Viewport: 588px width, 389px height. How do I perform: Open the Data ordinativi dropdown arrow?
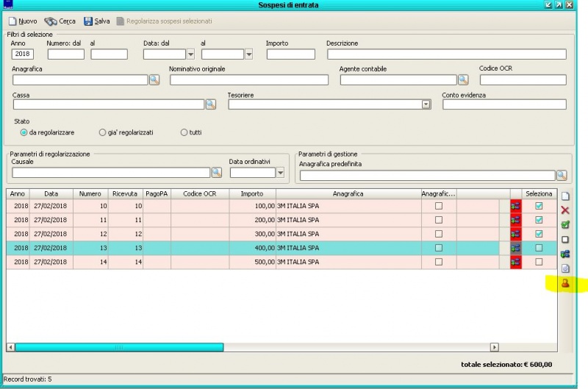click(x=280, y=173)
